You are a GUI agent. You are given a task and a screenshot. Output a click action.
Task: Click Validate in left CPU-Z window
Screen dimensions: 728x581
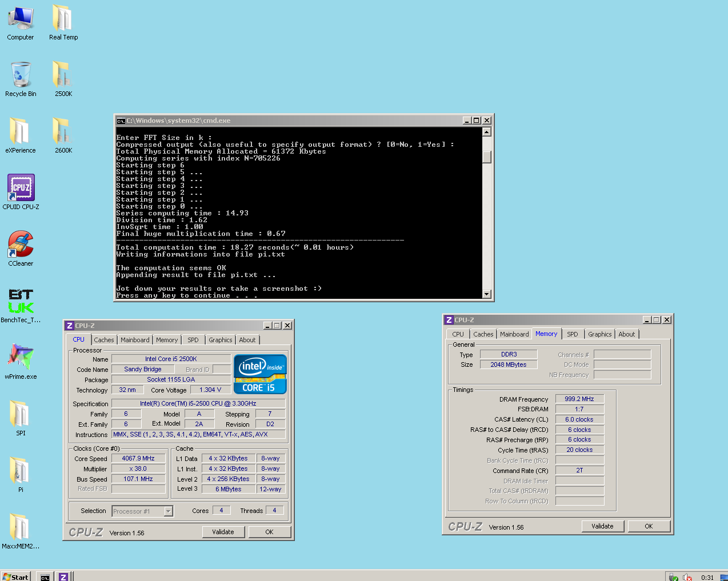(x=223, y=532)
